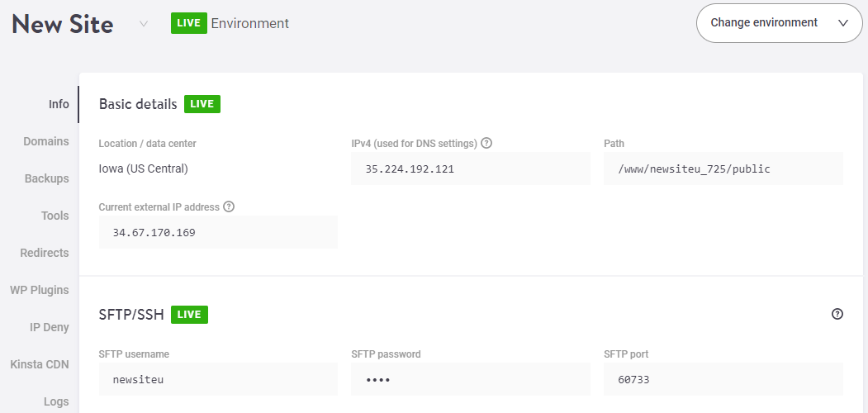Screen dimensions: 868x413
Task: Select the Info sidebar tab
Action: click(x=59, y=104)
